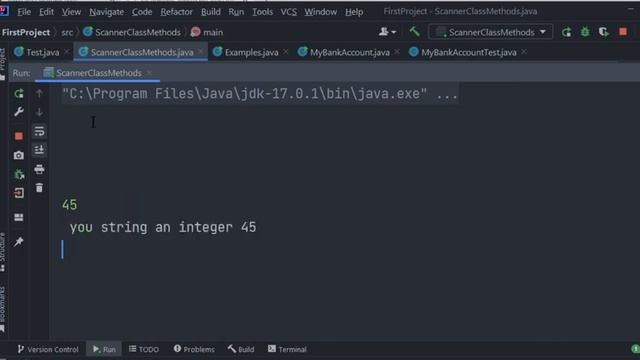Open the run configuration wrench settings
This screenshot has width=640, height=360.
[x=19, y=112]
